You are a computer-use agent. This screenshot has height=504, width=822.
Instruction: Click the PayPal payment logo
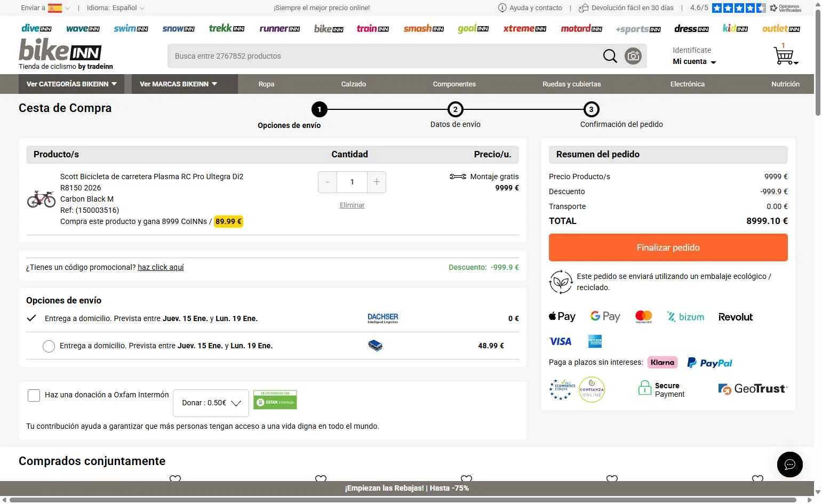pos(709,363)
